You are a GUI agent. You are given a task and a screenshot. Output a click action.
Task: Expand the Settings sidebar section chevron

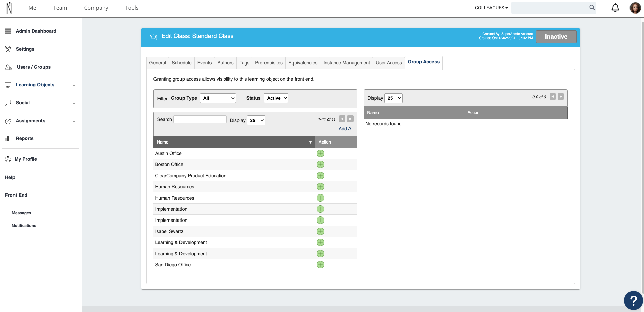point(74,50)
